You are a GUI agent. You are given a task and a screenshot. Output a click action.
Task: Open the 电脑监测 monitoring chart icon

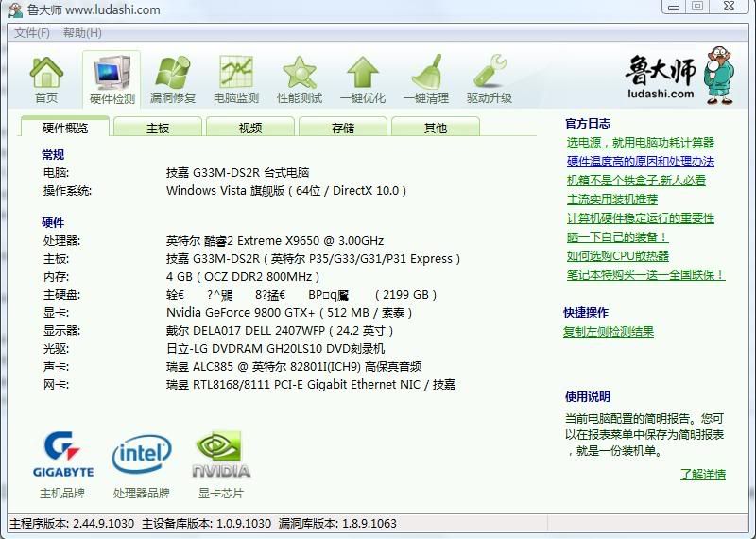pyautogui.click(x=236, y=79)
